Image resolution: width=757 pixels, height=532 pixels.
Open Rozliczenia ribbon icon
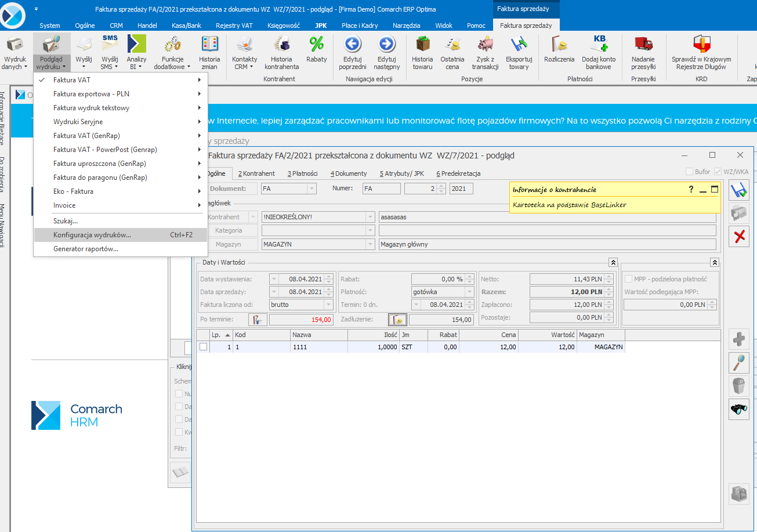point(559,45)
